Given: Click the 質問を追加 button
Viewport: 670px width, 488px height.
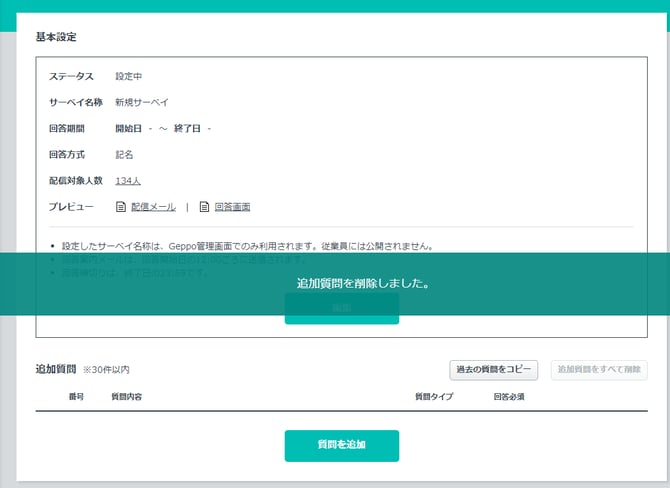Looking at the screenshot, I should click(x=342, y=446).
